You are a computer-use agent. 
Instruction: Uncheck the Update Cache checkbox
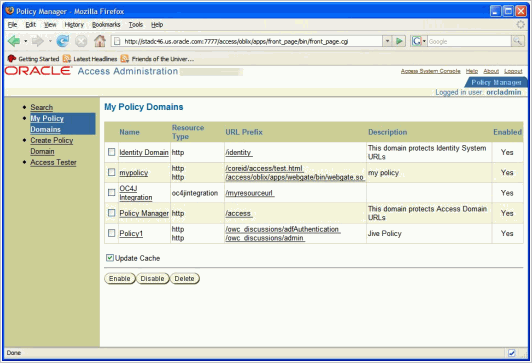[x=110, y=258]
